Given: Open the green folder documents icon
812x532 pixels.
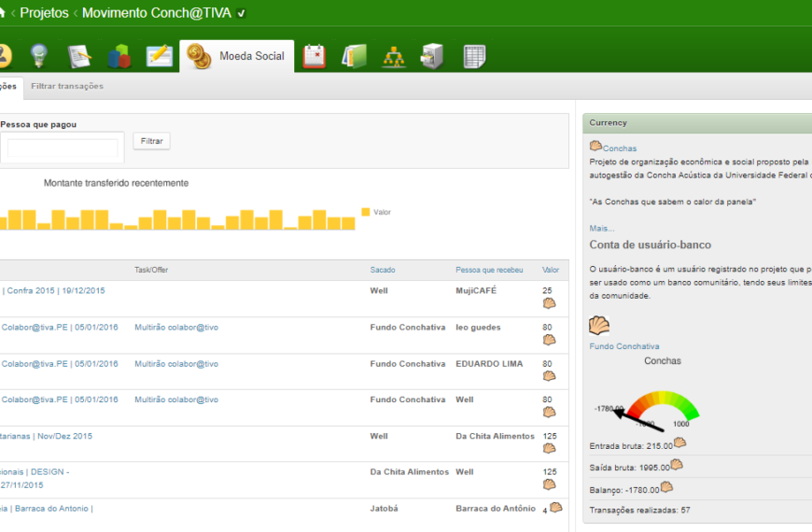Looking at the screenshot, I should (x=355, y=56).
